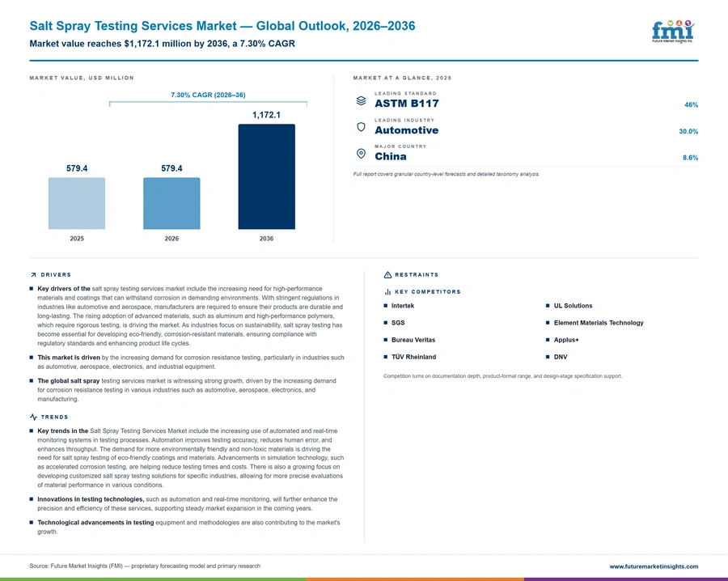Click the 2036 axis label

coord(266,238)
